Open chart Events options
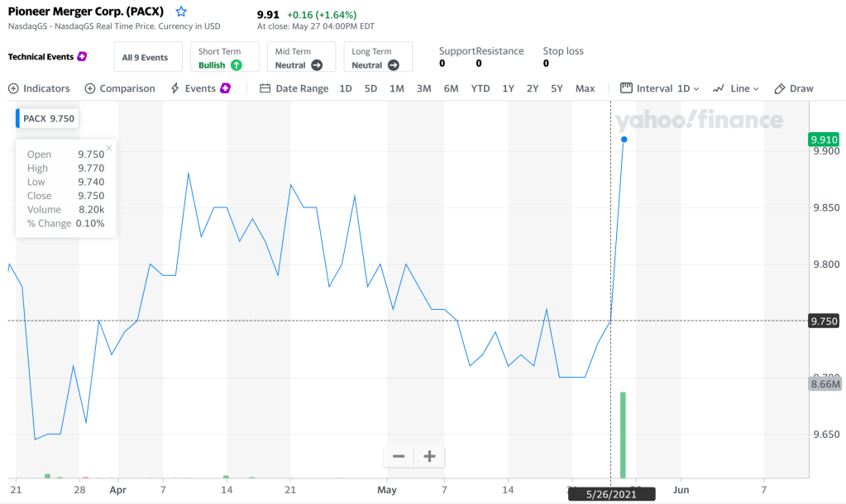 click(200, 88)
